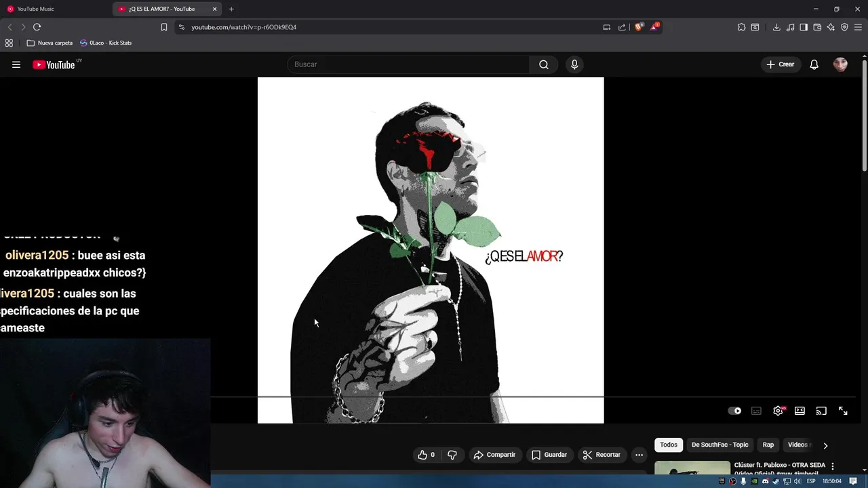Open Steam from the system tray
This screenshot has height=488, width=868.
776,481
